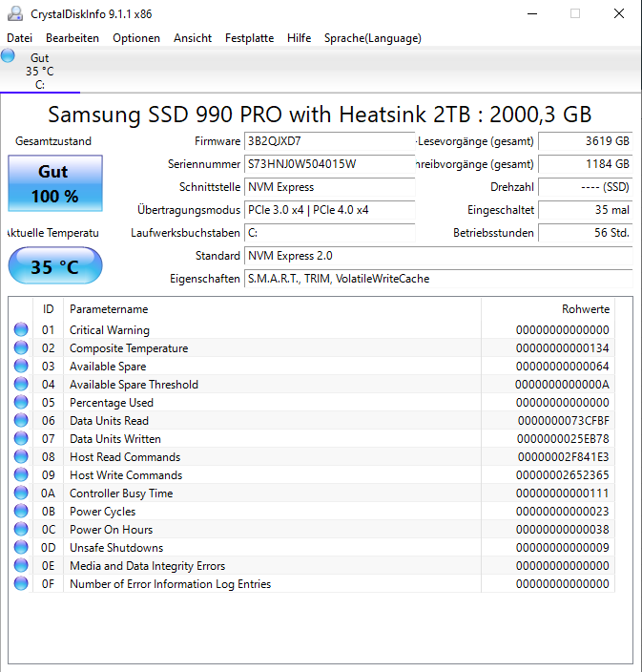The image size is (642, 672).
Task: Click status orb of Power On Hours row
Action: [21, 529]
